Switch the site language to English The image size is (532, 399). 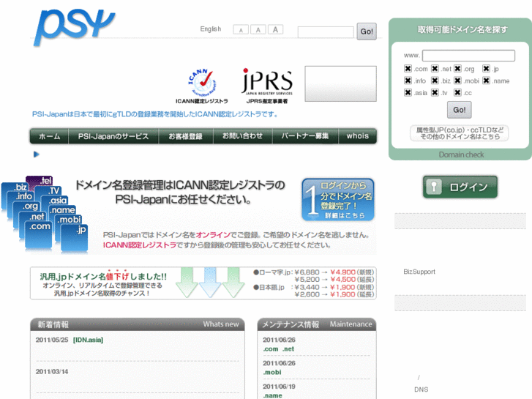(x=210, y=29)
